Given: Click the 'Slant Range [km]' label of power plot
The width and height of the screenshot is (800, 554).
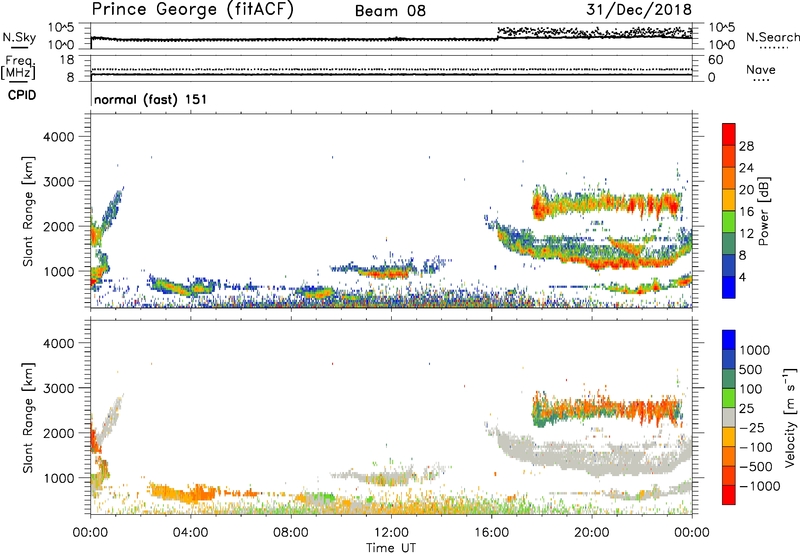Looking at the screenshot, I should coord(28,211).
